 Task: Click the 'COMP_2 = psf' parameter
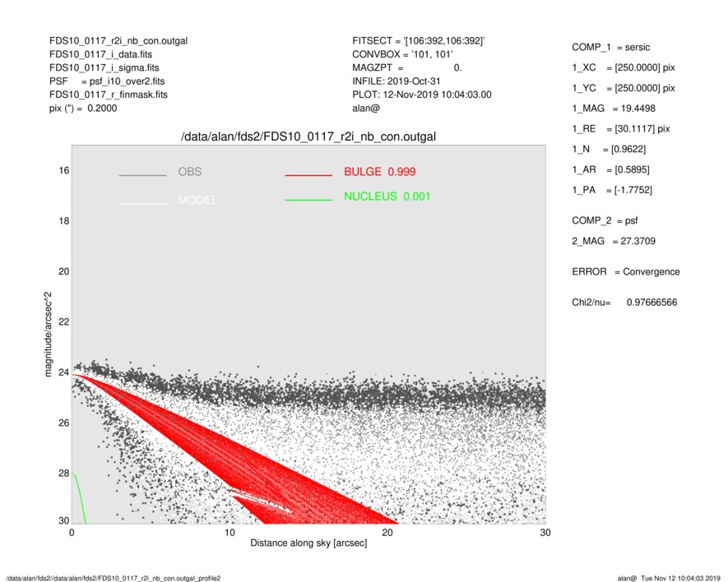605,221
